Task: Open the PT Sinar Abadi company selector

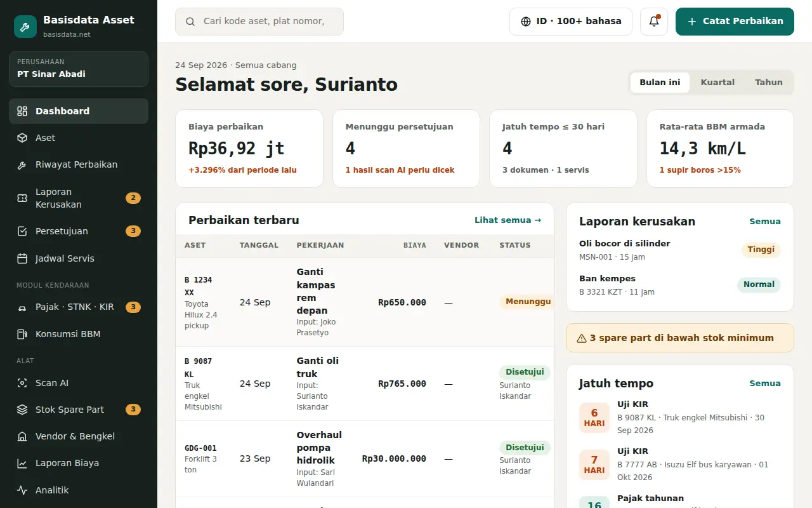Action: point(79,69)
